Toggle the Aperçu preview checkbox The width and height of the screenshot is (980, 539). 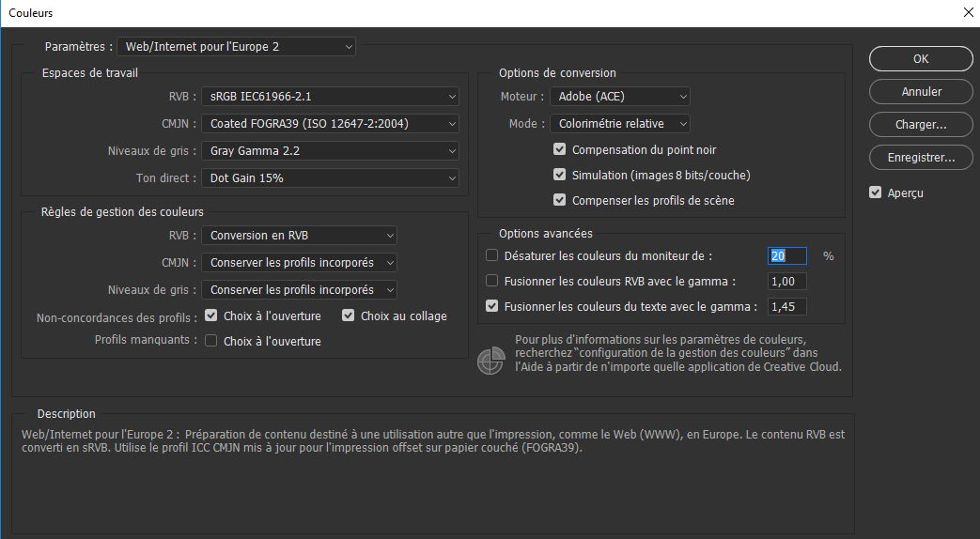pyautogui.click(x=876, y=192)
